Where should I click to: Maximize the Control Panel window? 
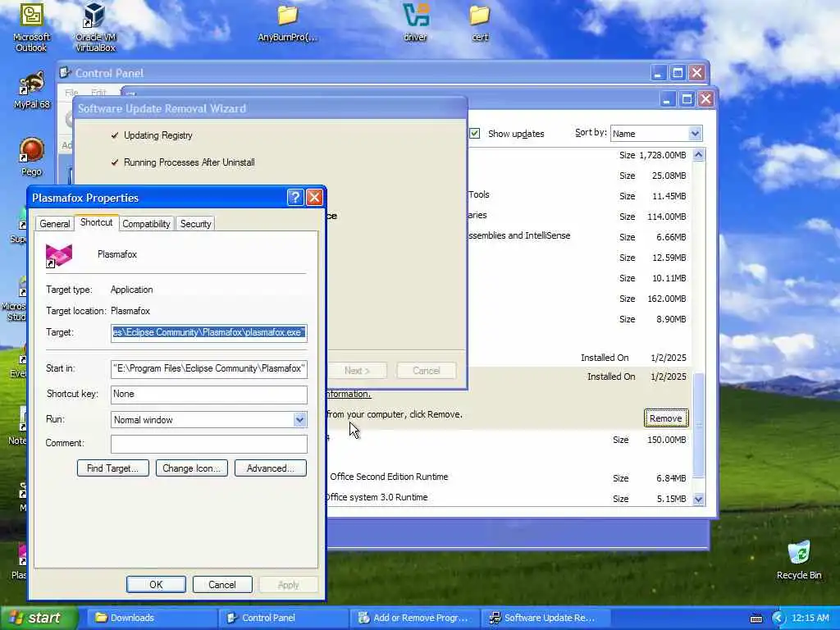tap(678, 72)
